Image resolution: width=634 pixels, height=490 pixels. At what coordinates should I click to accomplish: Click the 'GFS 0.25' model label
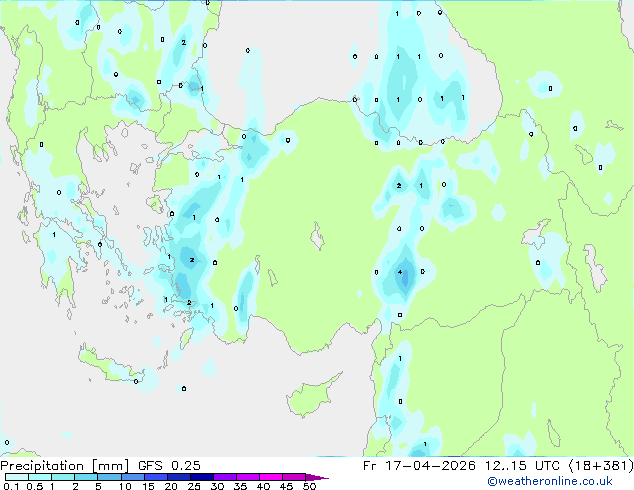point(169,466)
